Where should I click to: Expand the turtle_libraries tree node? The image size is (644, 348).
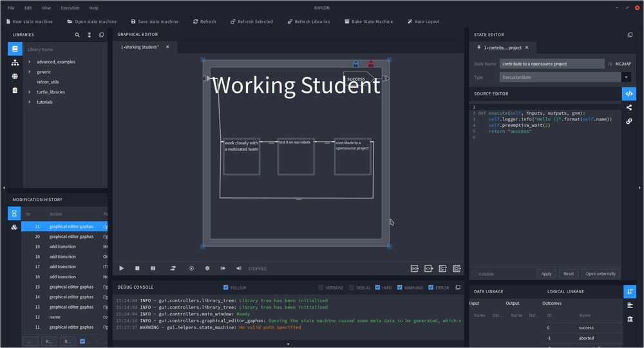click(x=30, y=92)
